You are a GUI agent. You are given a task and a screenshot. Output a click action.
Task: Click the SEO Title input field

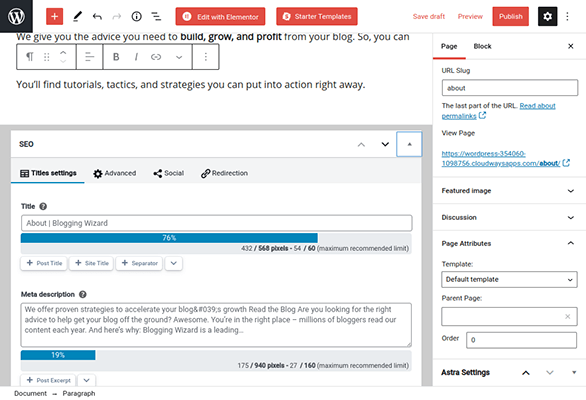pos(216,223)
